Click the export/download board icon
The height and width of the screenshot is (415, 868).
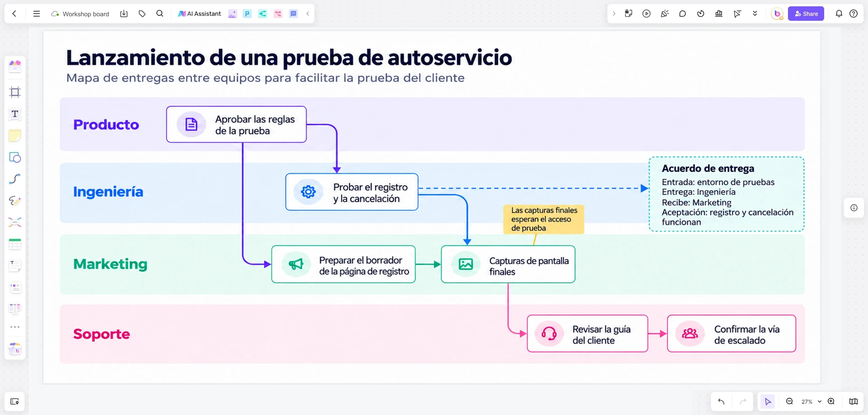[124, 14]
